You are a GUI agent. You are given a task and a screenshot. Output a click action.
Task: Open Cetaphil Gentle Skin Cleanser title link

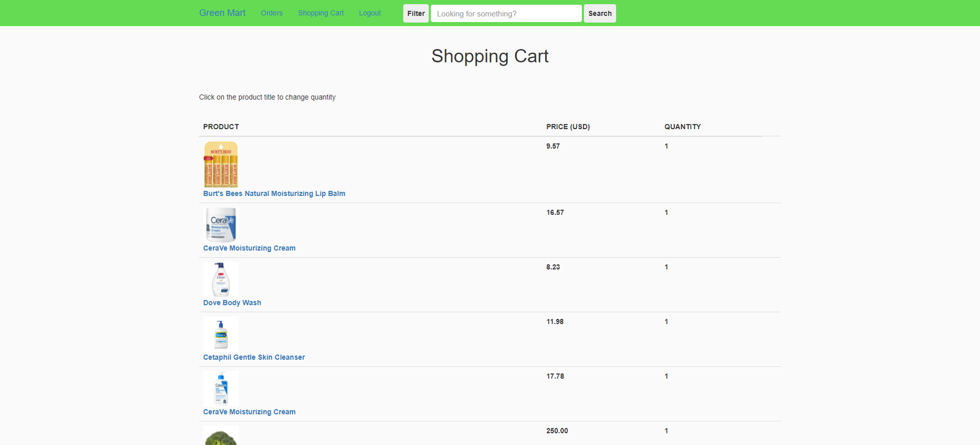(254, 357)
